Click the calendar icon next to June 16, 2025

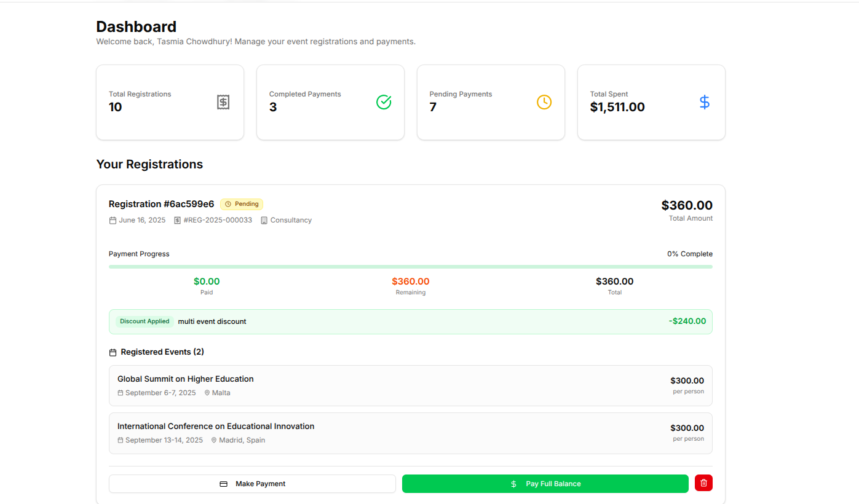113,219
